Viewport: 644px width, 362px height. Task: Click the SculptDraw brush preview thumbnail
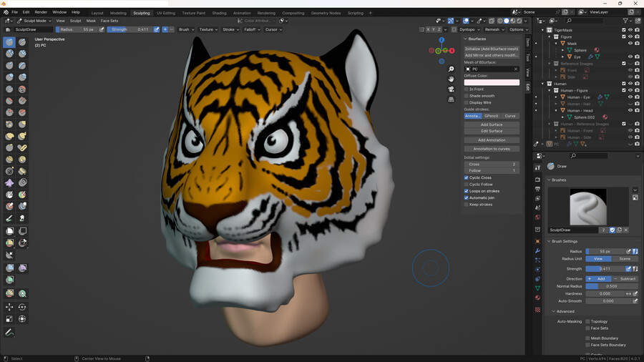[587, 207]
